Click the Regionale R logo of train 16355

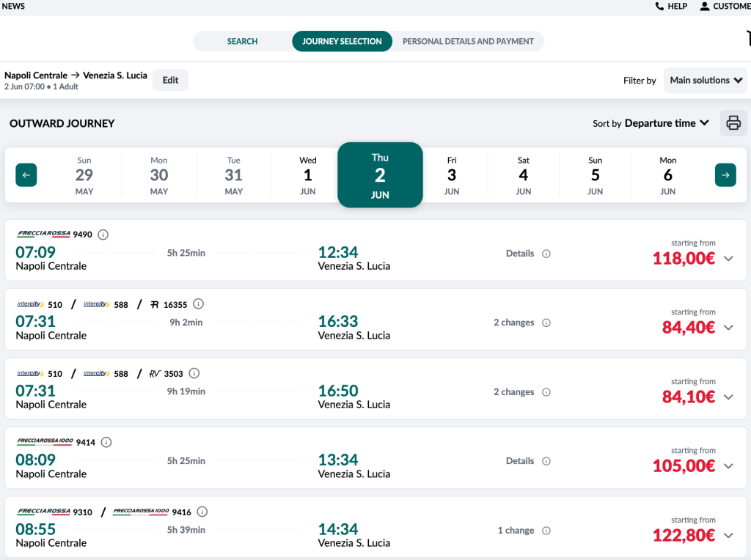click(x=154, y=304)
